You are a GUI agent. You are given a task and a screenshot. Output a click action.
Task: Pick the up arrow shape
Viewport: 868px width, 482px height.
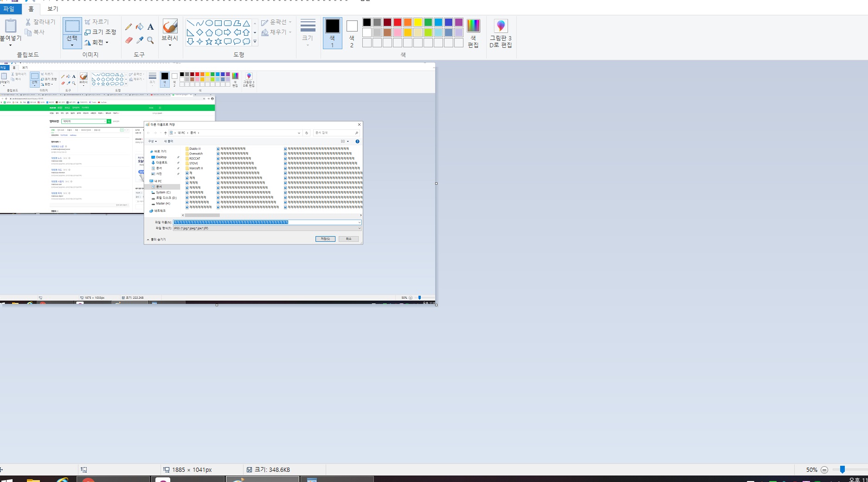246,32
